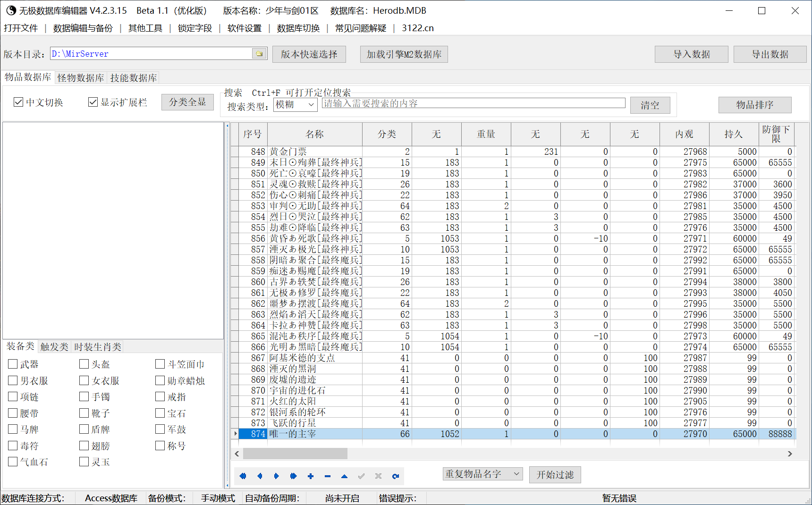
Task: Go to first record navigator icon
Action: pos(243,476)
